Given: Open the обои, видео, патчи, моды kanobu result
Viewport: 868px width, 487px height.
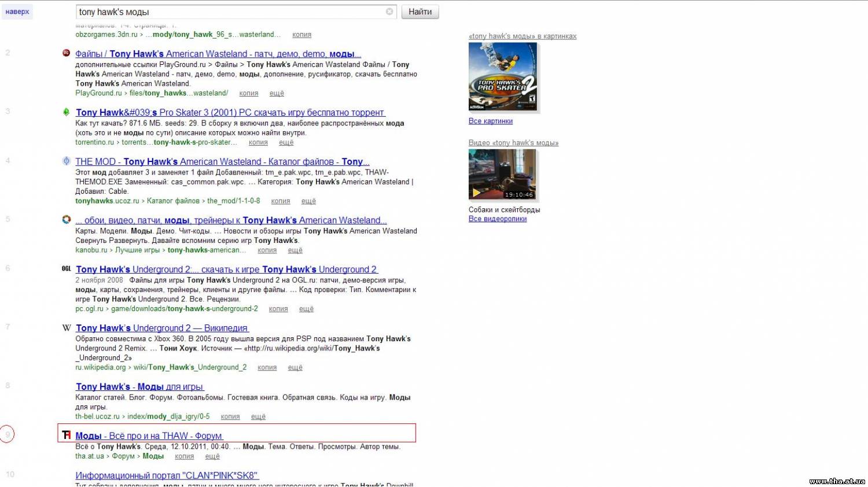Looking at the screenshot, I should tap(231, 220).
